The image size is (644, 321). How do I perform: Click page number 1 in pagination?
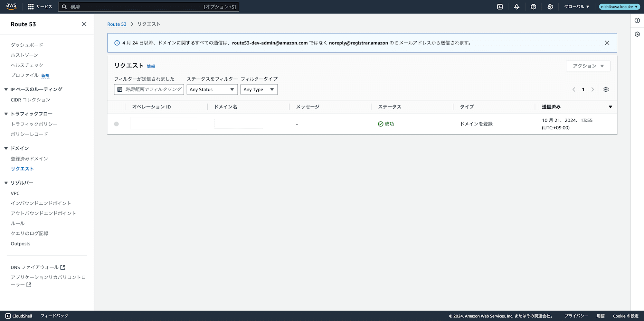(583, 89)
